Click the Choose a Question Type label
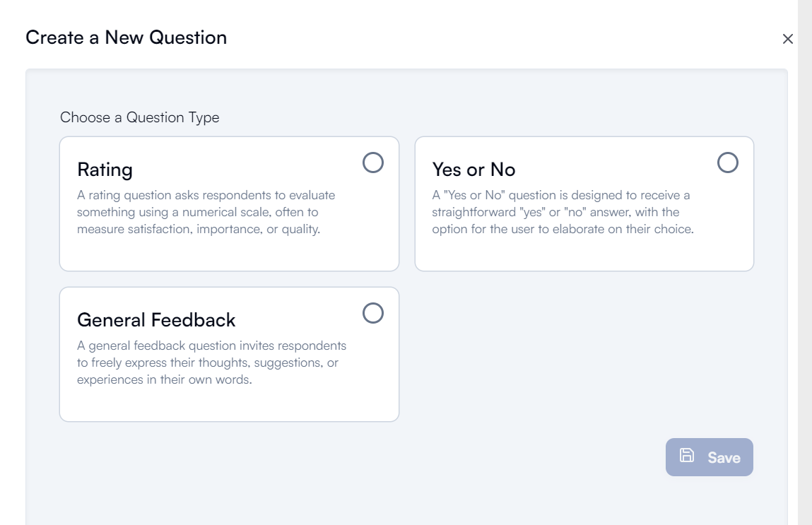The image size is (812, 525). 139,117
